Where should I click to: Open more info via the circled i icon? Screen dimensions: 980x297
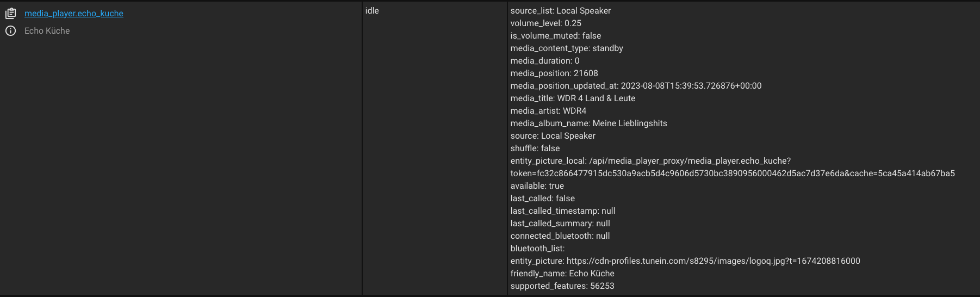click(10, 31)
